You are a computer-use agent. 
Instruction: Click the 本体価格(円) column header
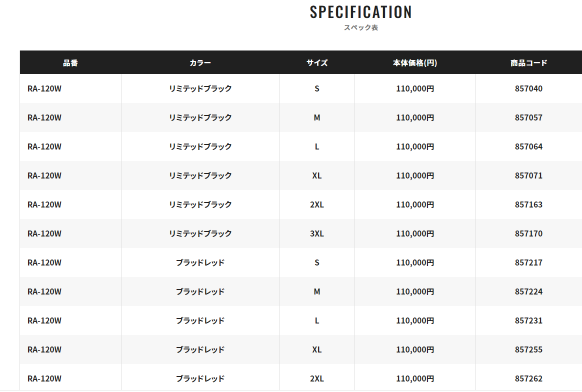(x=415, y=63)
